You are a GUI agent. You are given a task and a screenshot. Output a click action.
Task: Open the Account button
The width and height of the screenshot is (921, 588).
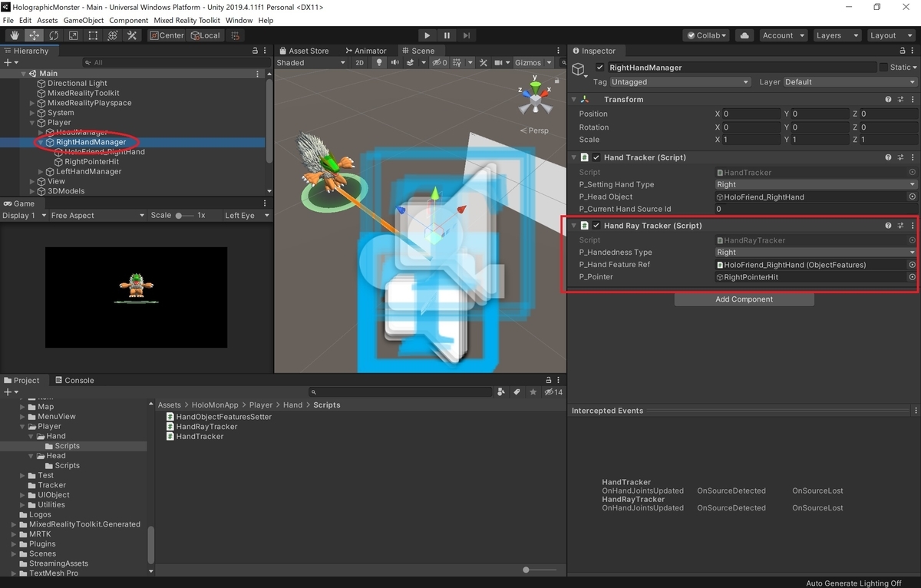pyautogui.click(x=782, y=35)
